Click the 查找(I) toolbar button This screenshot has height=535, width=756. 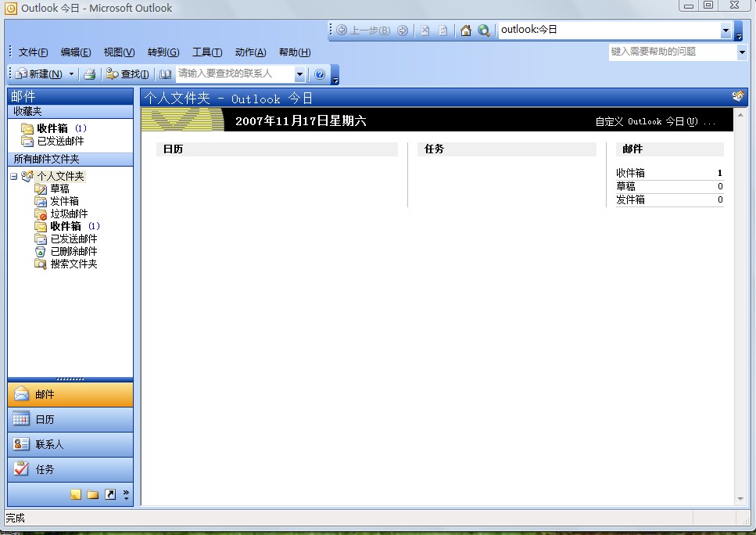click(127, 74)
